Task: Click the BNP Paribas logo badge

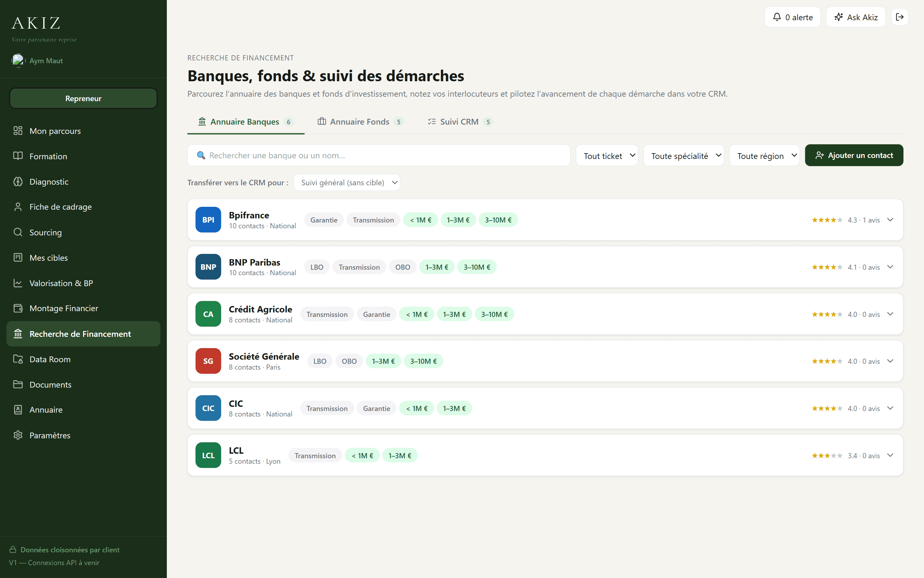Action: click(208, 267)
